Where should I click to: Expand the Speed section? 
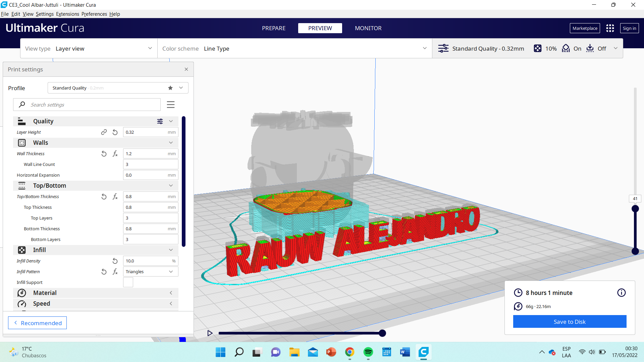[171, 304]
